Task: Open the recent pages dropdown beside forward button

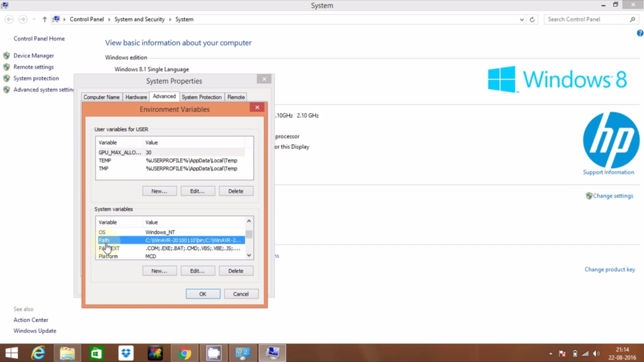Action: 34,19
